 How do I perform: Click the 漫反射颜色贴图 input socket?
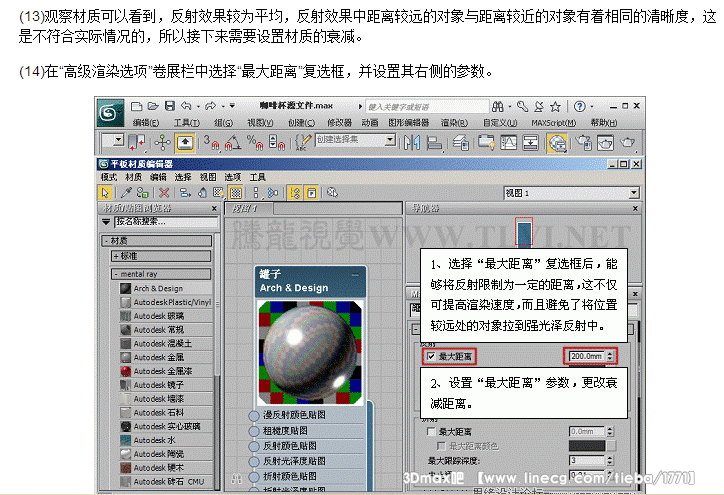253,416
